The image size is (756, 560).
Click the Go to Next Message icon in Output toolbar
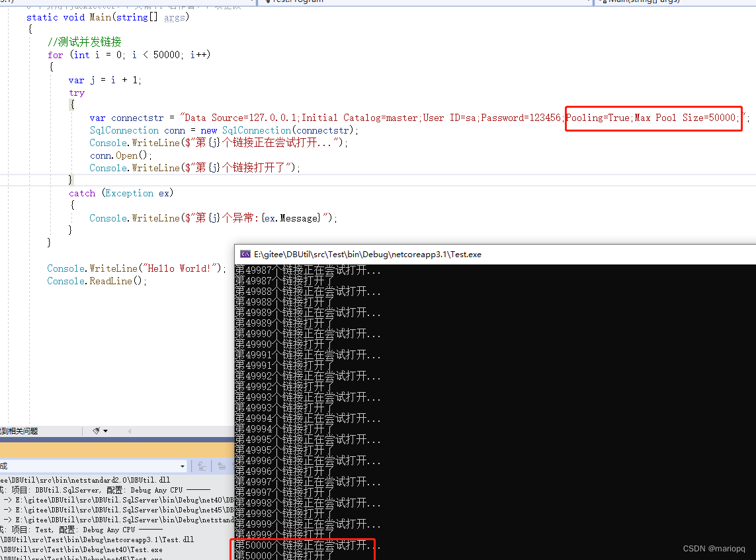(234, 466)
